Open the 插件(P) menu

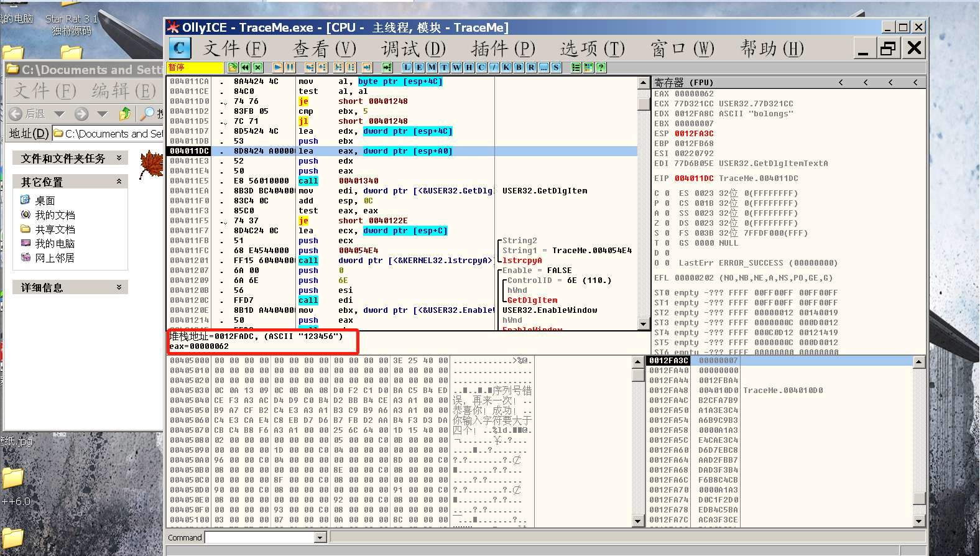tap(503, 48)
